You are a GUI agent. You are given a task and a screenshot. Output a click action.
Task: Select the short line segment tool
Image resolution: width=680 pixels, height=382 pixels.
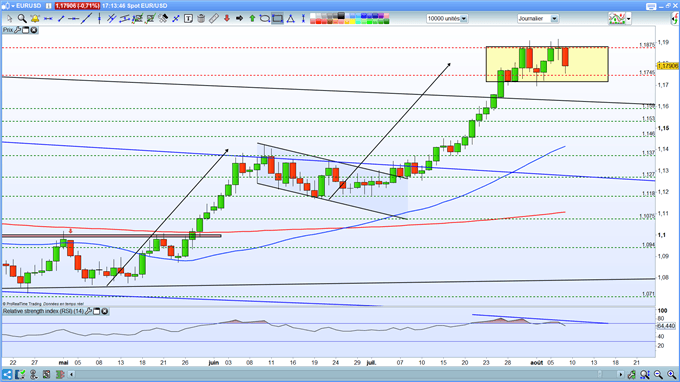click(61, 19)
